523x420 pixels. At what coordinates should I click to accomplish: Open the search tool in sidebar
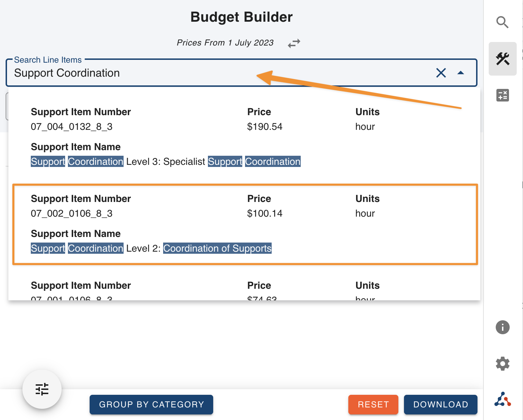click(x=502, y=22)
